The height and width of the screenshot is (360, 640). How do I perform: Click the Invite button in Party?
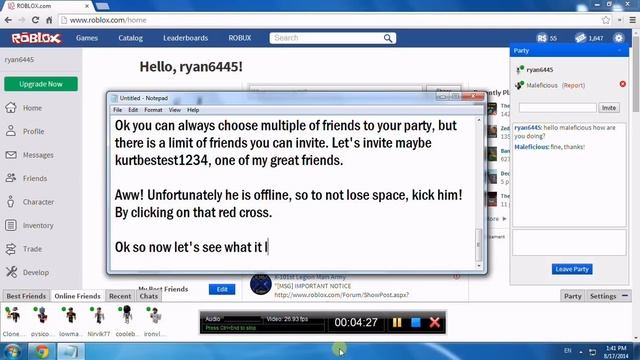coord(609,108)
